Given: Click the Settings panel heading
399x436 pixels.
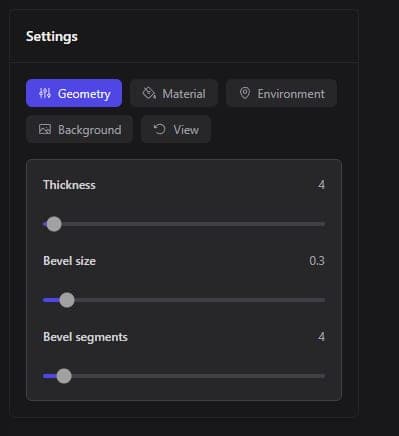Looking at the screenshot, I should click(x=52, y=36).
